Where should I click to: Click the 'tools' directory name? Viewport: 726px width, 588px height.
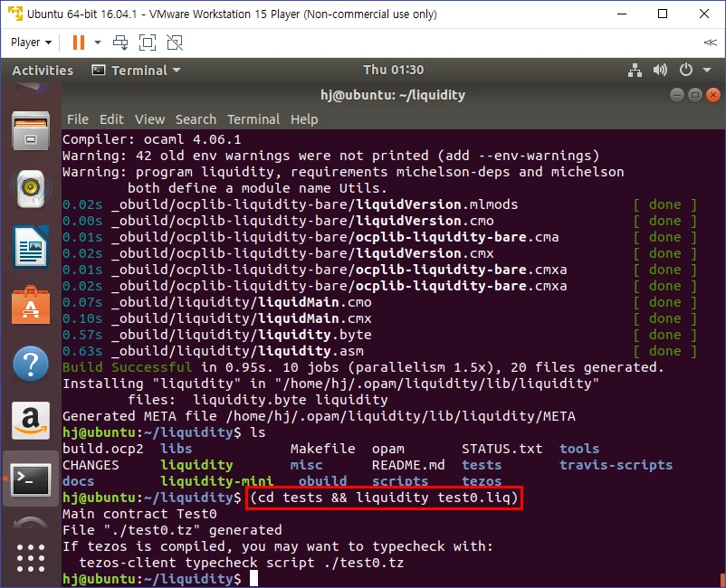579,449
